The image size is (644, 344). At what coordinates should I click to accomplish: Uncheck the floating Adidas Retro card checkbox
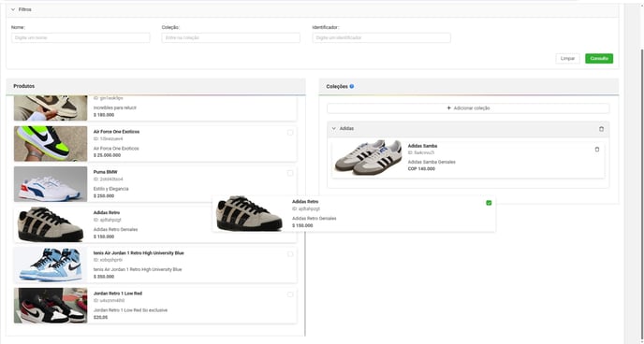pos(489,203)
